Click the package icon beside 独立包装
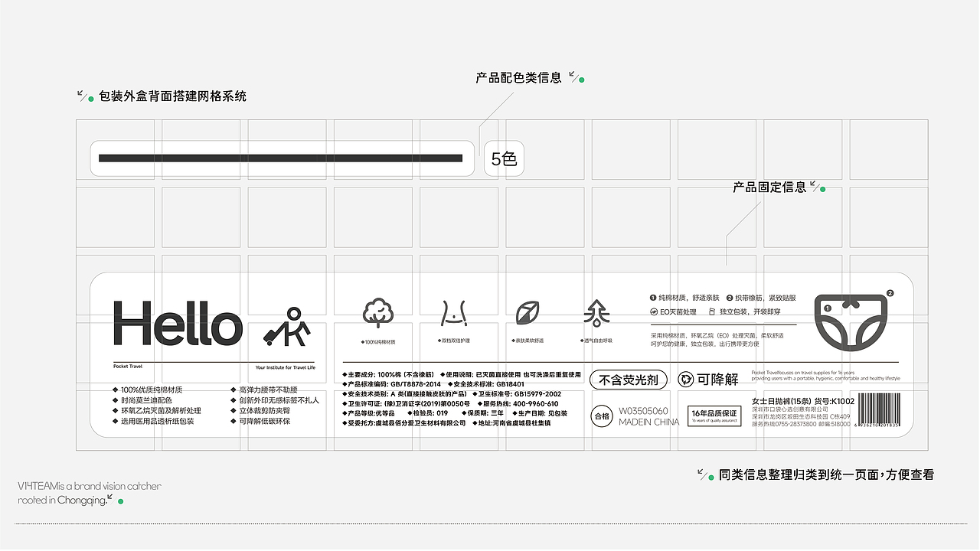This screenshot has width=980, height=551. 713,312
